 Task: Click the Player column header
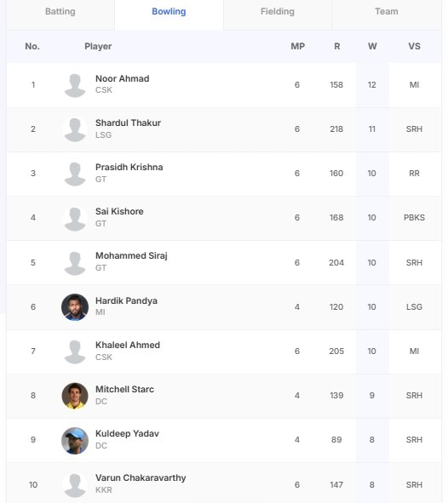[x=98, y=46]
